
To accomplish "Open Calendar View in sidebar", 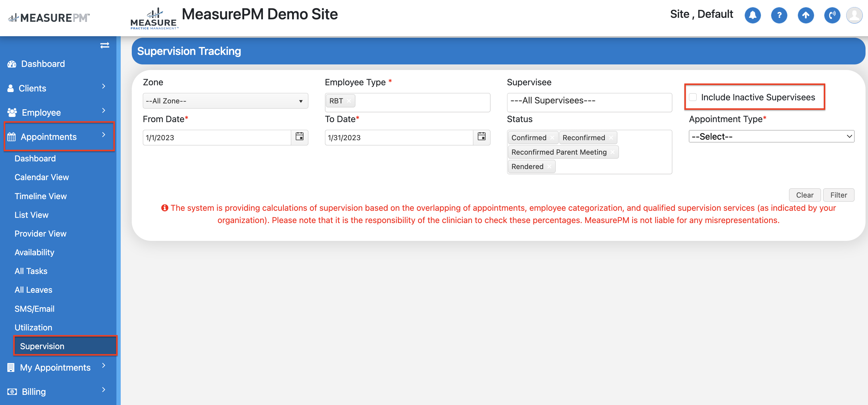I will coord(41,177).
